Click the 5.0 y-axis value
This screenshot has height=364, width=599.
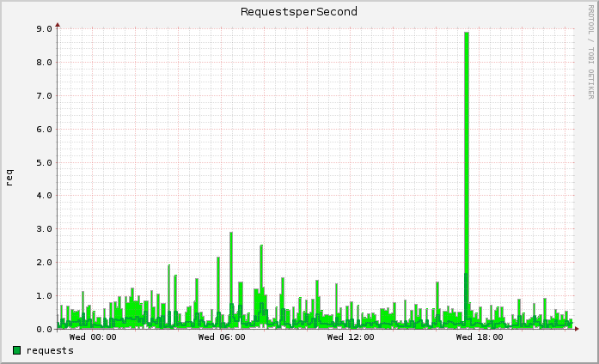(x=45, y=163)
